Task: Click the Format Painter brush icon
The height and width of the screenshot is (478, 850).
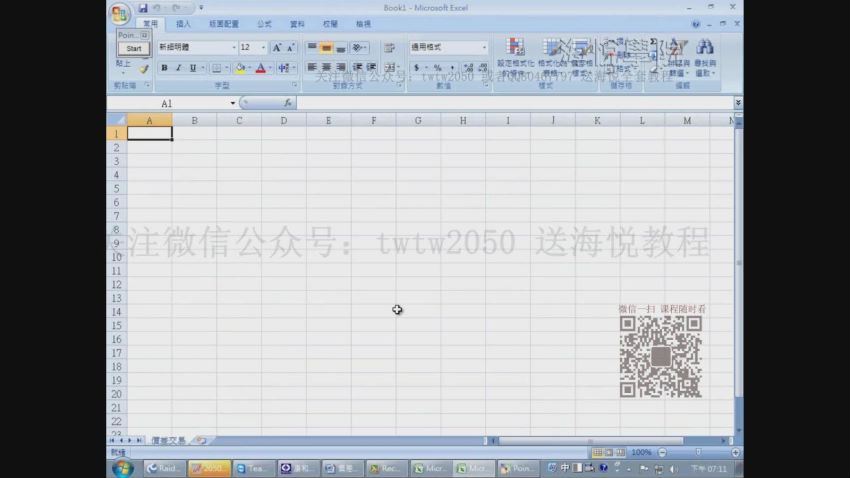Action: 144,69
